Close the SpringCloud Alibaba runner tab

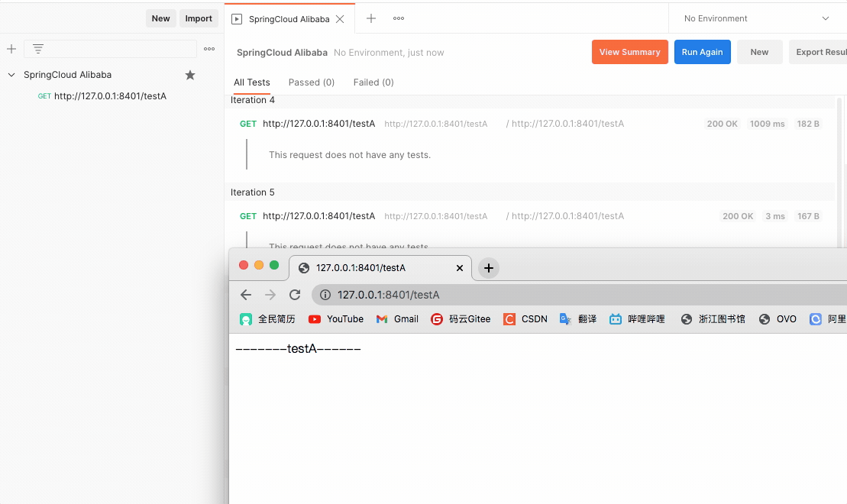coord(340,19)
